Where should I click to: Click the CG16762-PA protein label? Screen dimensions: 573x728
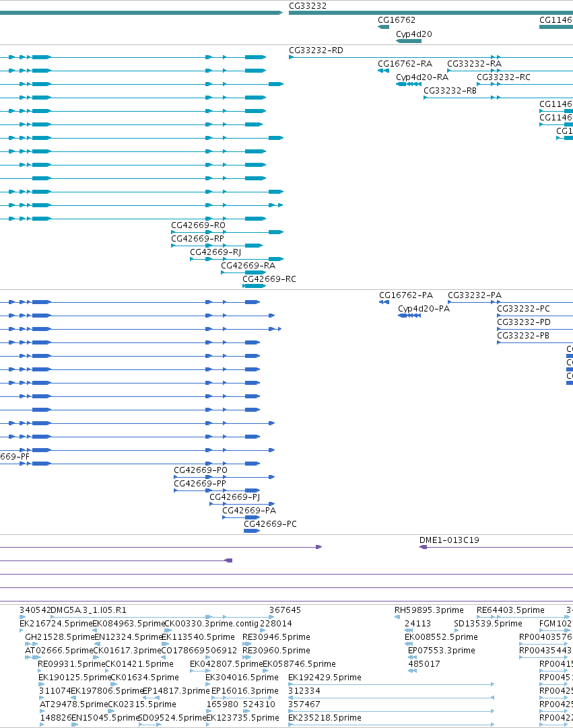(x=406, y=295)
